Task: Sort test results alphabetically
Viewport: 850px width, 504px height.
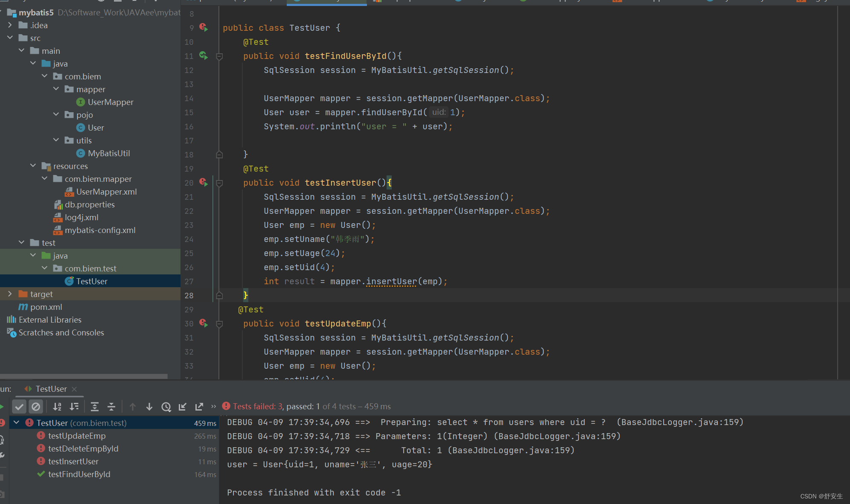Action: [57, 407]
